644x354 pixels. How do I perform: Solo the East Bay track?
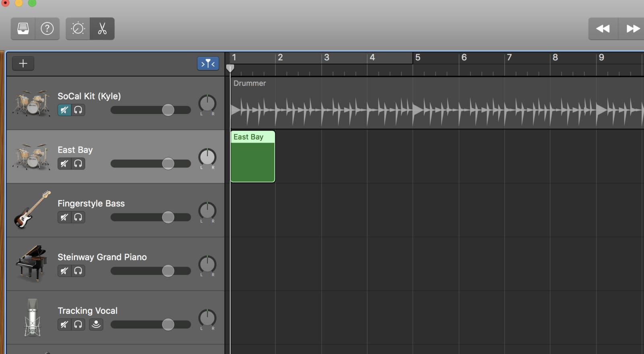(x=78, y=164)
